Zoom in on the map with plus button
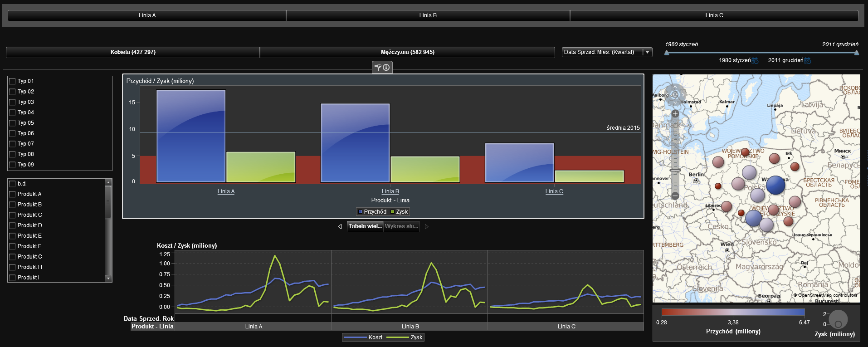 675,114
